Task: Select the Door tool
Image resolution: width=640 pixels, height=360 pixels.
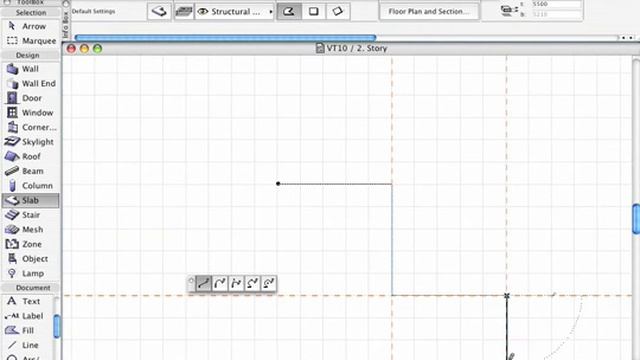Action: pos(31,98)
